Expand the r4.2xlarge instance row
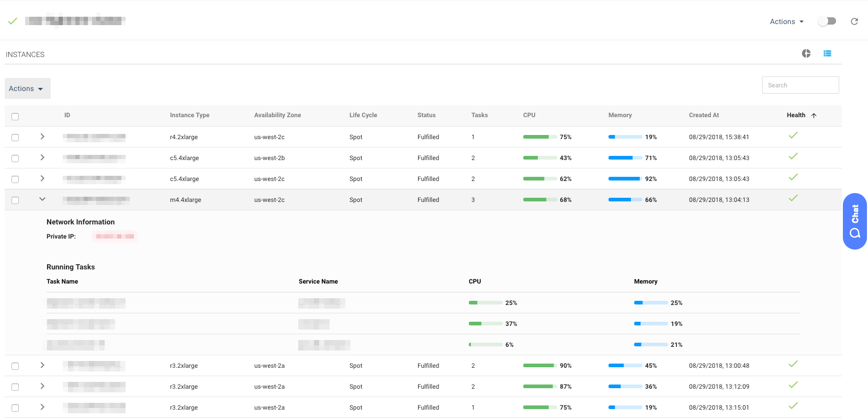 point(42,137)
